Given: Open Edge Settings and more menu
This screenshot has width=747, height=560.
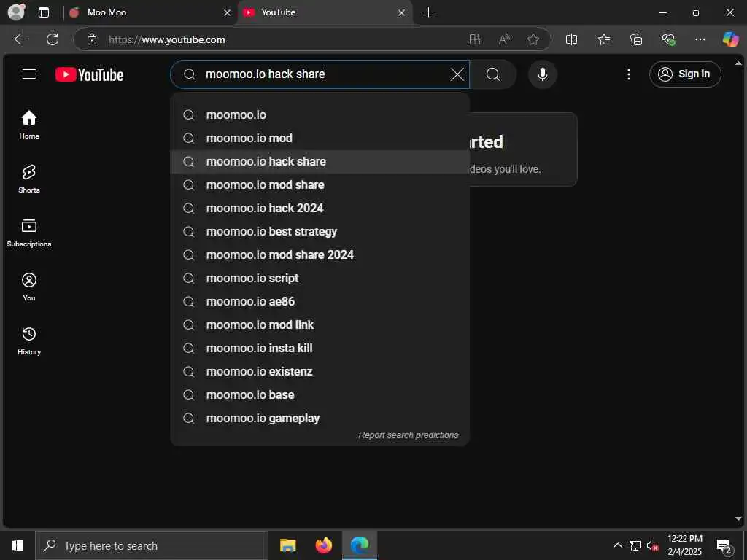Looking at the screenshot, I should pyautogui.click(x=700, y=39).
